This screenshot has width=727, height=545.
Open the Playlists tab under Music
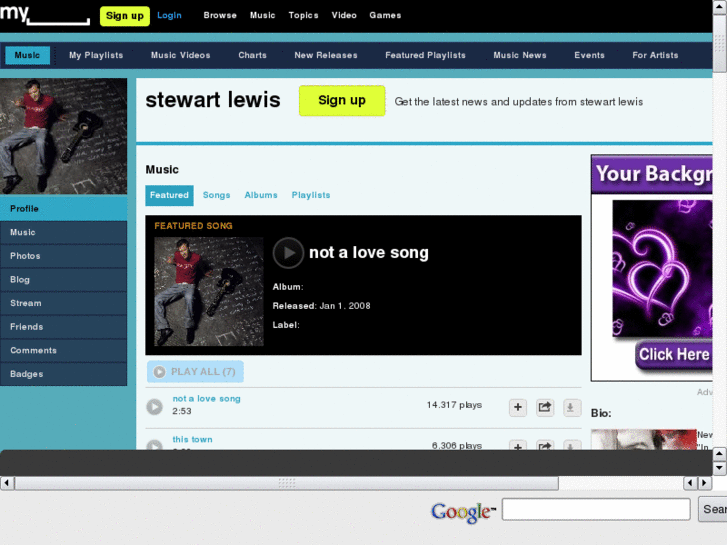pyautogui.click(x=310, y=195)
